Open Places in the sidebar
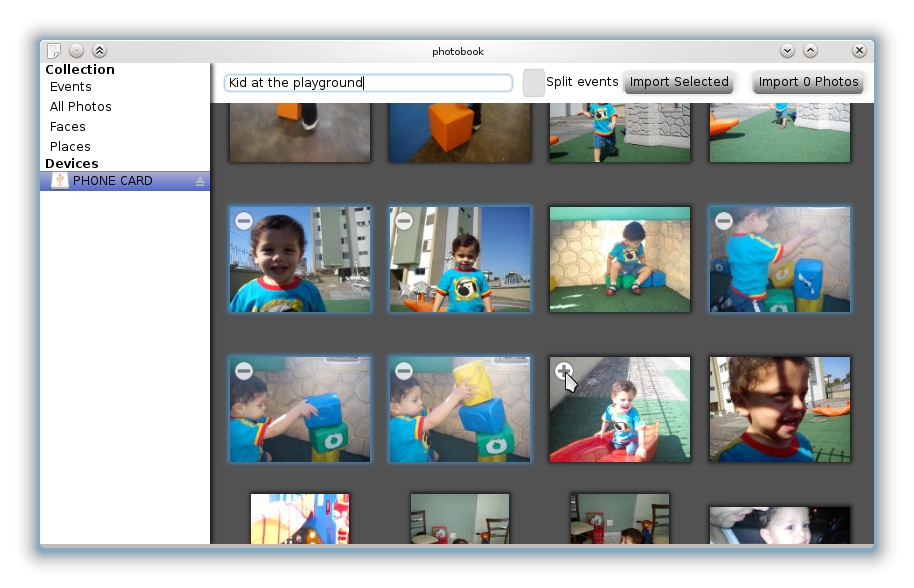This screenshot has height=588, width=914. click(70, 147)
